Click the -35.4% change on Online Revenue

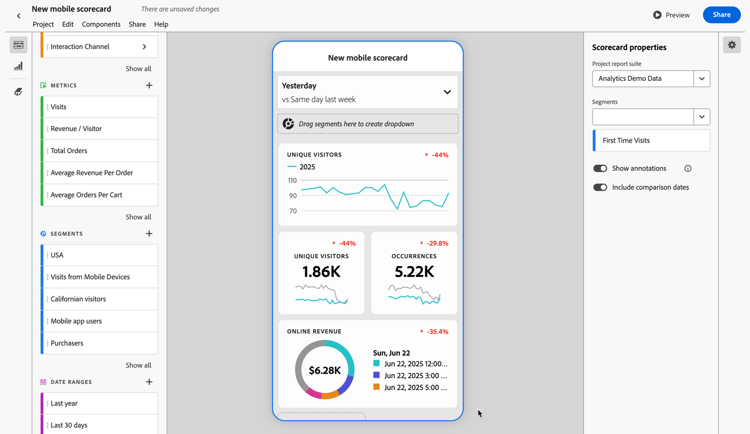click(434, 332)
